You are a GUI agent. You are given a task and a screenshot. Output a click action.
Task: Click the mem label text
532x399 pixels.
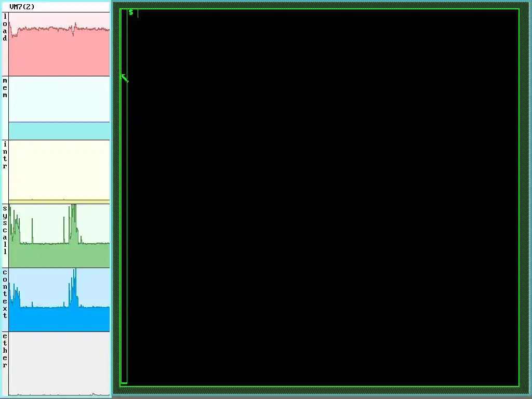[x=5, y=87]
